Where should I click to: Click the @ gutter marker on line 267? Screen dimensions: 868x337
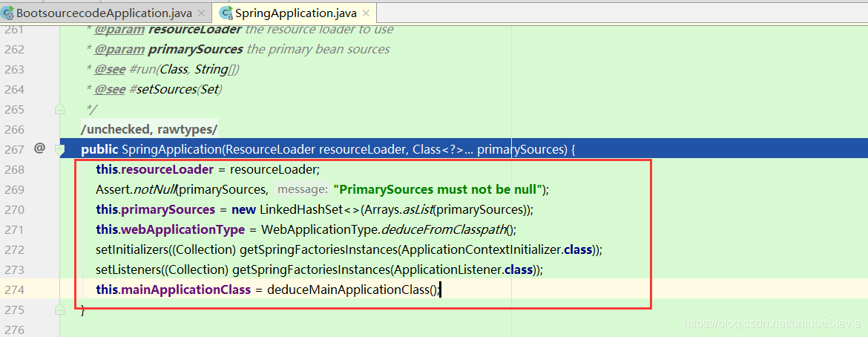point(39,148)
